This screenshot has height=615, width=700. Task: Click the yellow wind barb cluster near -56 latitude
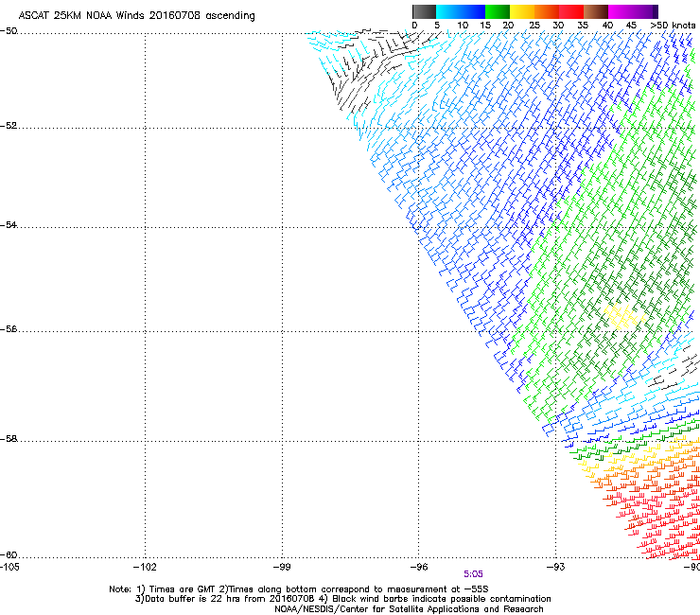pyautogui.click(x=623, y=316)
